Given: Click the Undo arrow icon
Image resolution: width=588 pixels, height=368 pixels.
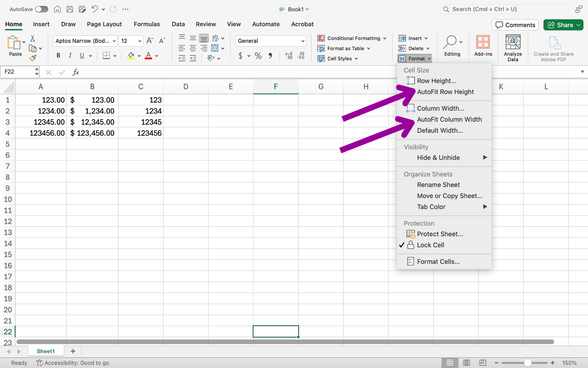Looking at the screenshot, I should [94, 9].
